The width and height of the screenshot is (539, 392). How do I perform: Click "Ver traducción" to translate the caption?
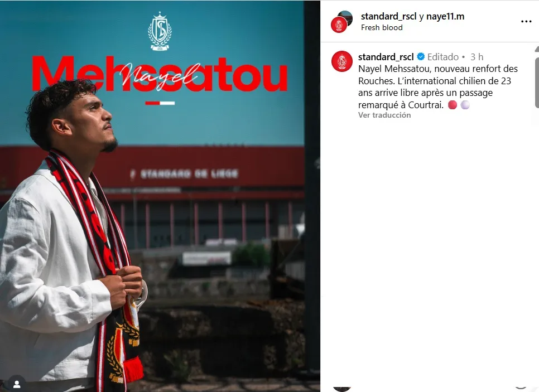pyautogui.click(x=384, y=115)
